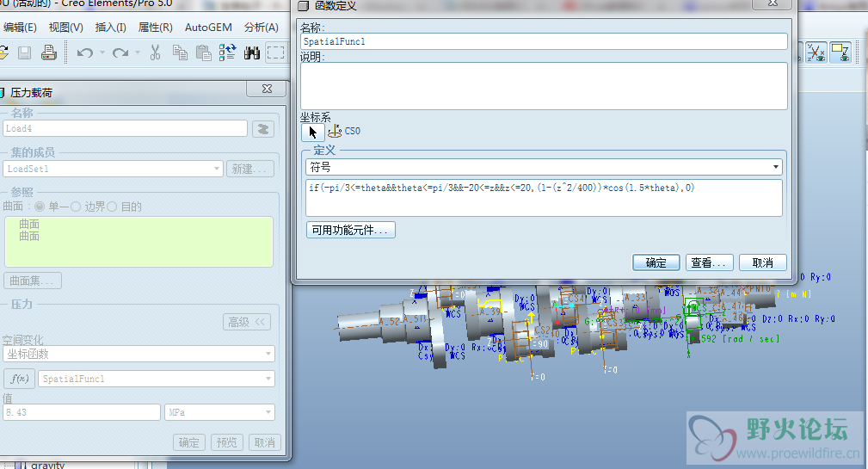The image size is (868, 469).
Task: Click the 预览 preview button
Action: [x=226, y=442]
